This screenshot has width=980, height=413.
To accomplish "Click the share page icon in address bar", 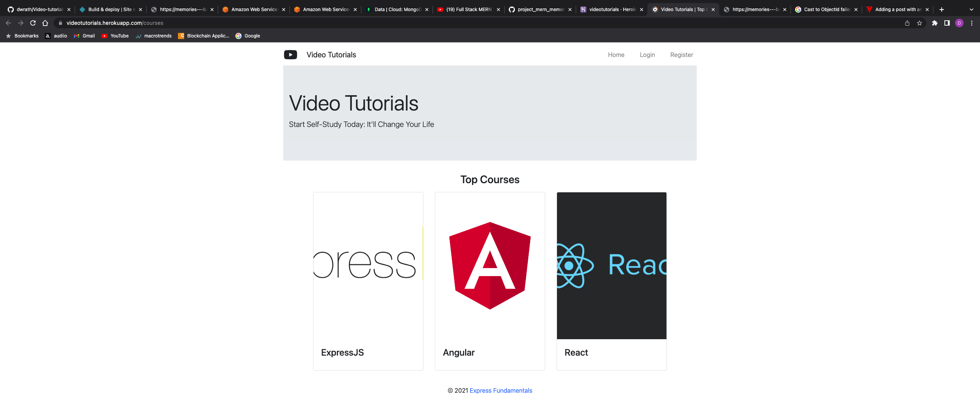I will coord(907,23).
